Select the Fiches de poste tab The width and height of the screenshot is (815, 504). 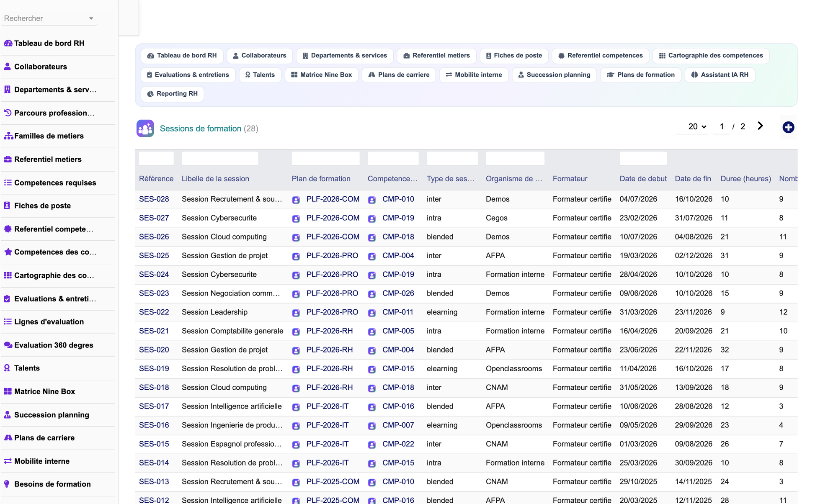click(x=514, y=56)
